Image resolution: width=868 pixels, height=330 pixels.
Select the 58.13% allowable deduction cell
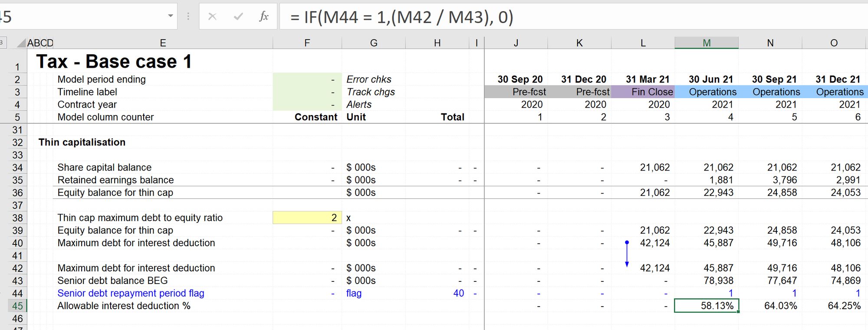(707, 306)
